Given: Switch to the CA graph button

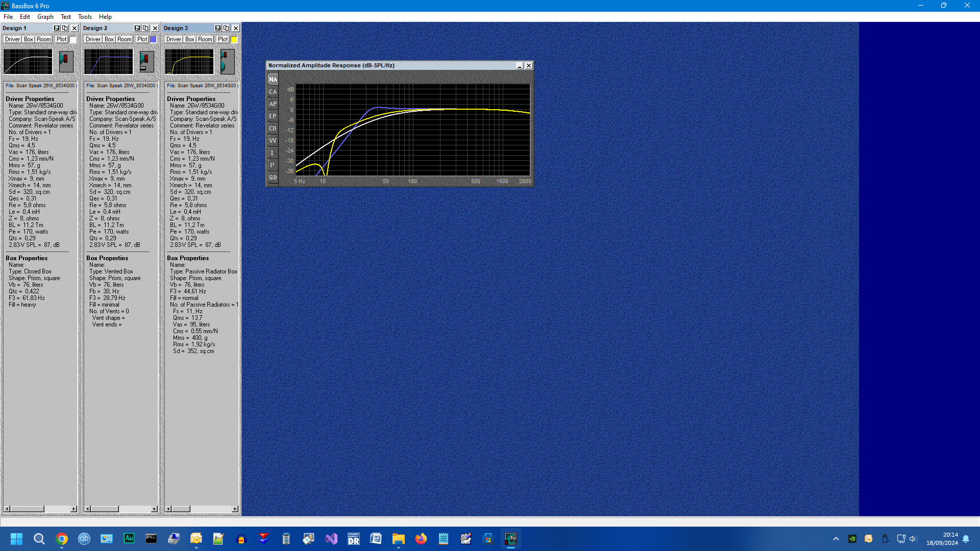Looking at the screenshot, I should pos(273,92).
